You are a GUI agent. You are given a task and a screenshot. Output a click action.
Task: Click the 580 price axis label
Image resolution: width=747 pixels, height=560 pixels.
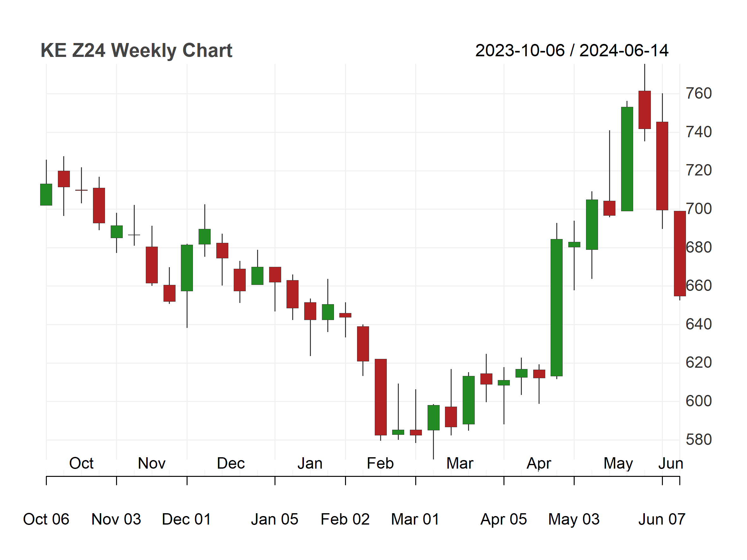(698, 440)
